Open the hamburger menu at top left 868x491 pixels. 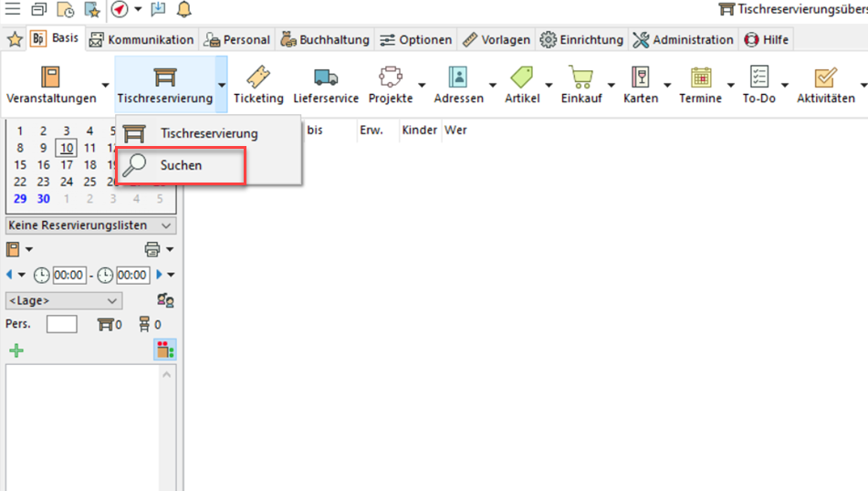13,10
